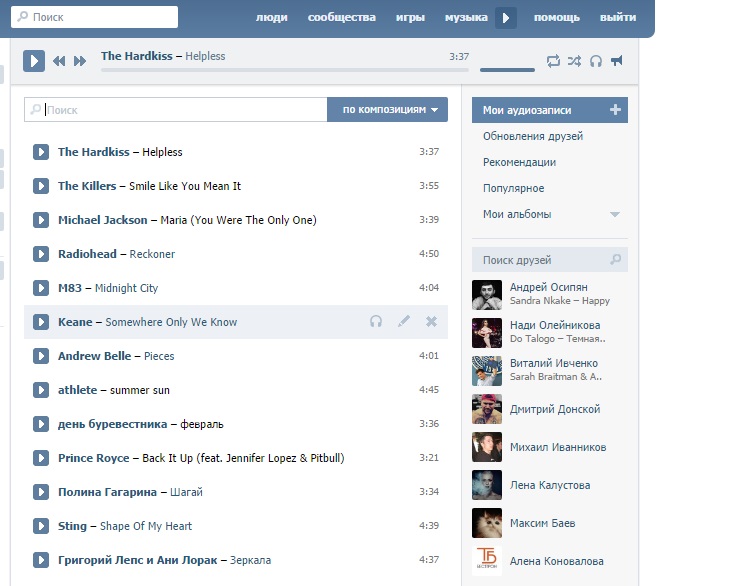This screenshot has width=754, height=586.
Task: Play Григорий Лепс и Ани Лорак – Зеркала
Action: (41, 560)
